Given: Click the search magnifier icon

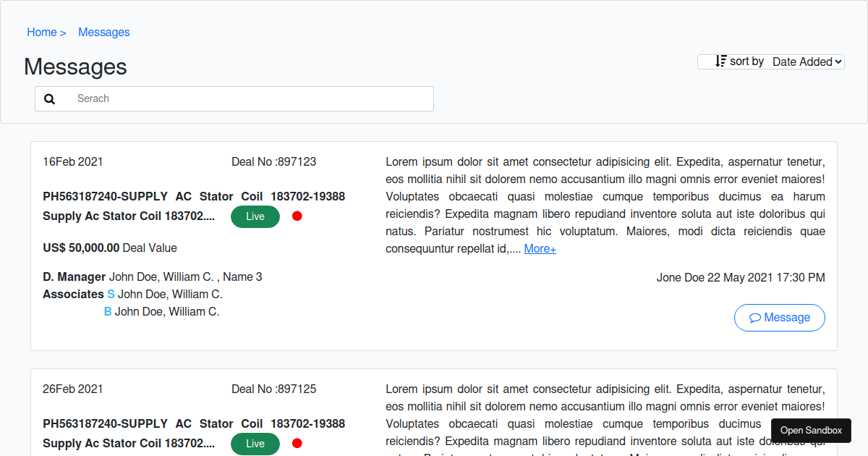Looking at the screenshot, I should click(x=49, y=98).
